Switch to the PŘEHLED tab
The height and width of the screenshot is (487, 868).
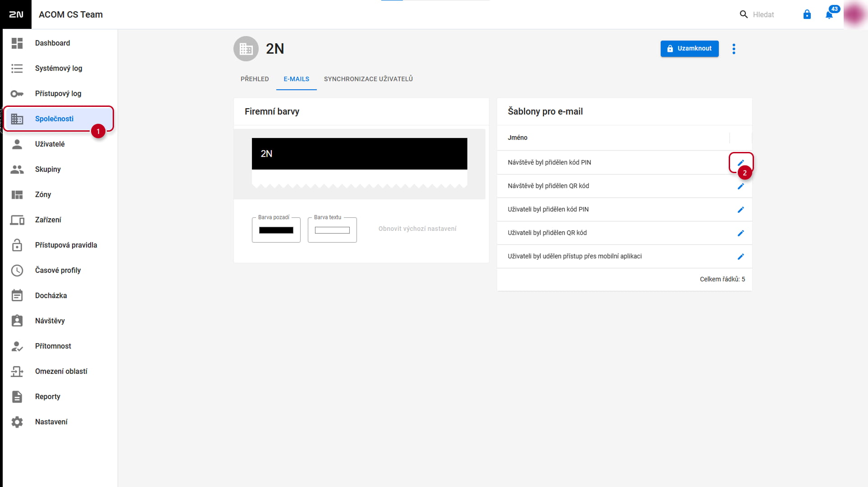(255, 79)
